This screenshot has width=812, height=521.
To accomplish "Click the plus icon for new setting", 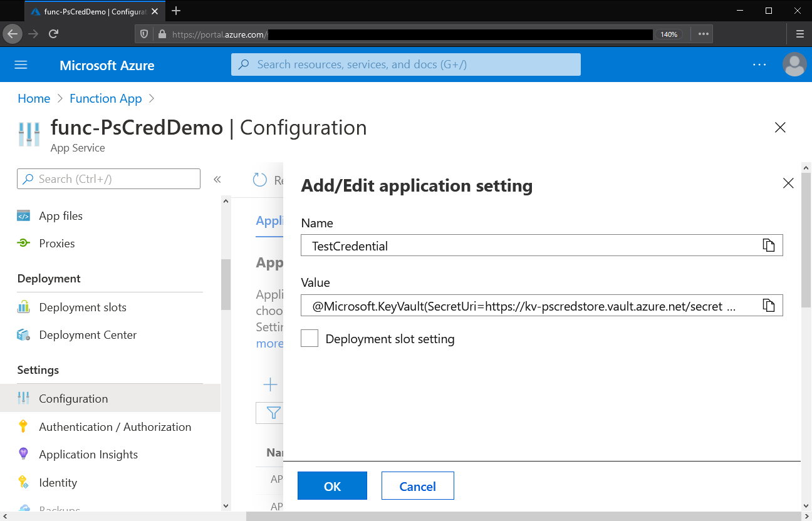I will (270, 384).
